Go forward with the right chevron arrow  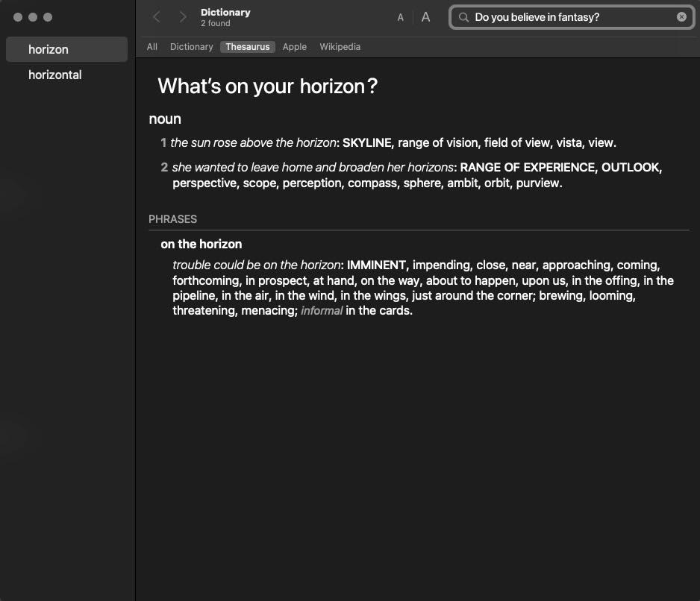coord(183,17)
